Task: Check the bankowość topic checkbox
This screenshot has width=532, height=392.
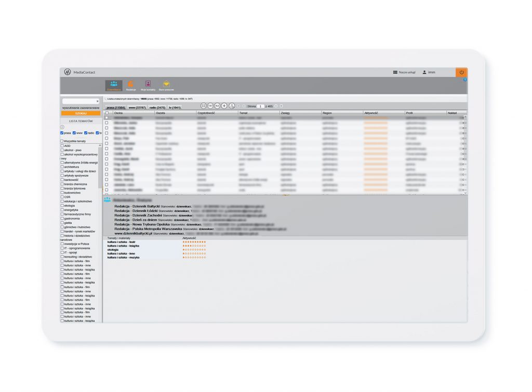Action: click(62, 180)
